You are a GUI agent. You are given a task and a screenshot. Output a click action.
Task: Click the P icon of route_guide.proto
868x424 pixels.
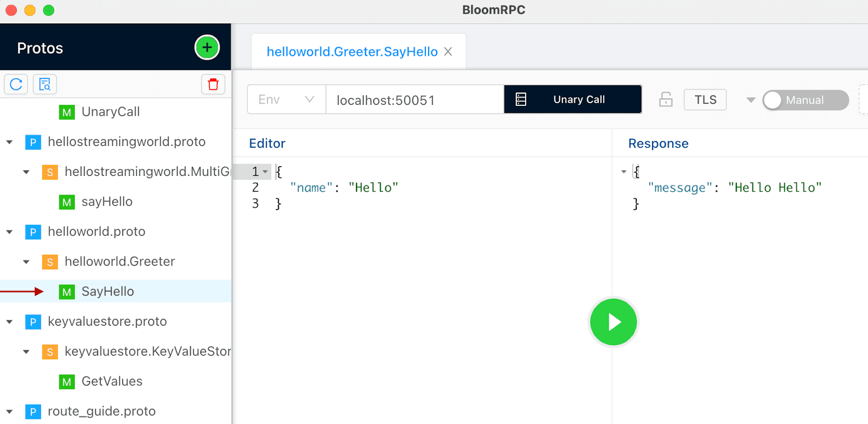pos(33,412)
